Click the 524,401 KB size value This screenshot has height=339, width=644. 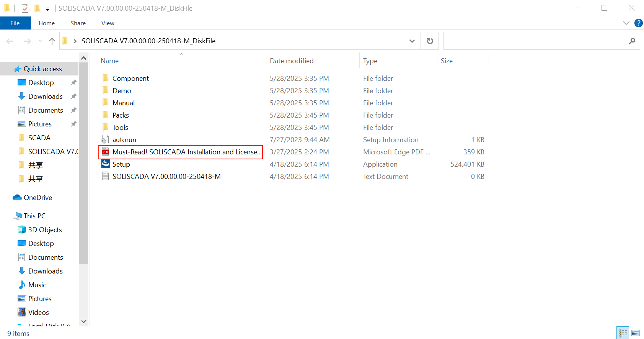(x=467, y=164)
